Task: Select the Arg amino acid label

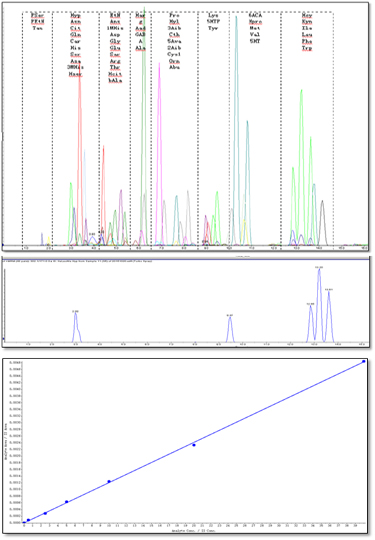Action: 115,61
